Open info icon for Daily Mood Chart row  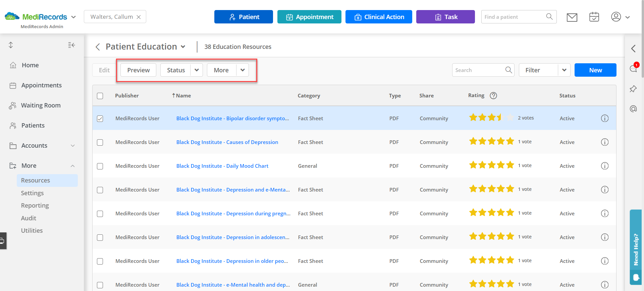[605, 166]
